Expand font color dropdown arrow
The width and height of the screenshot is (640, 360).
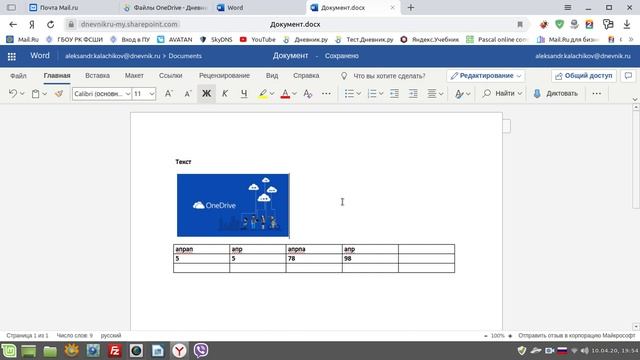click(294, 93)
